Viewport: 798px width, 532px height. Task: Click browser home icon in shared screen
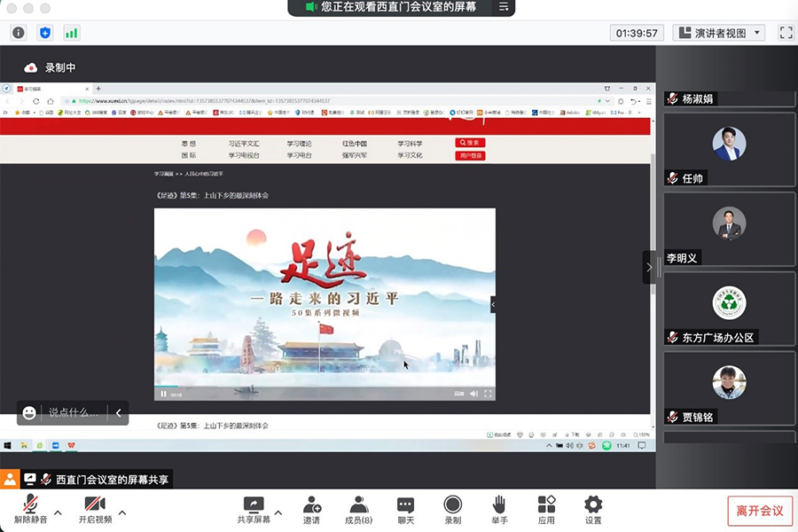point(50,101)
